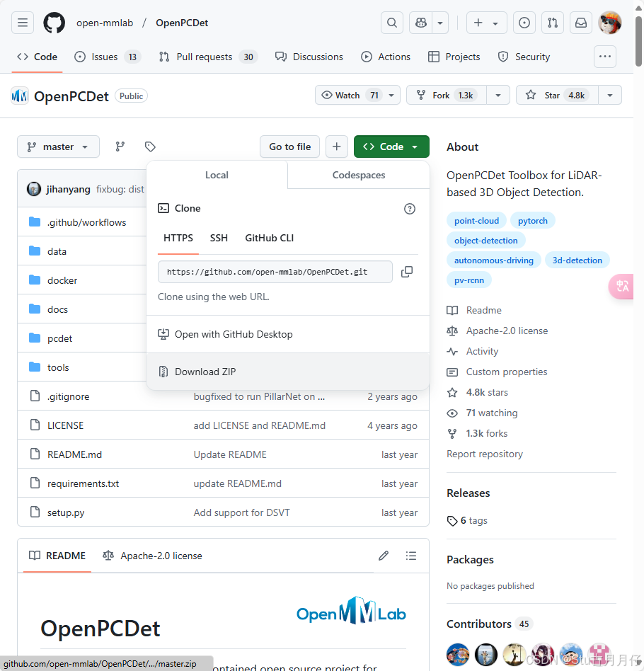Open GitHub Copilot chat icon
The height and width of the screenshot is (671, 644).
point(421,23)
